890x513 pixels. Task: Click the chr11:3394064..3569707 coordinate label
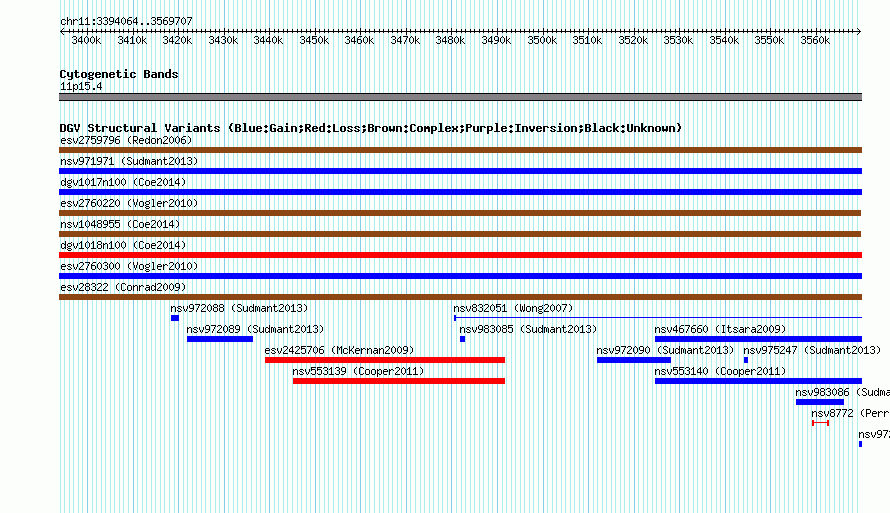coord(126,21)
